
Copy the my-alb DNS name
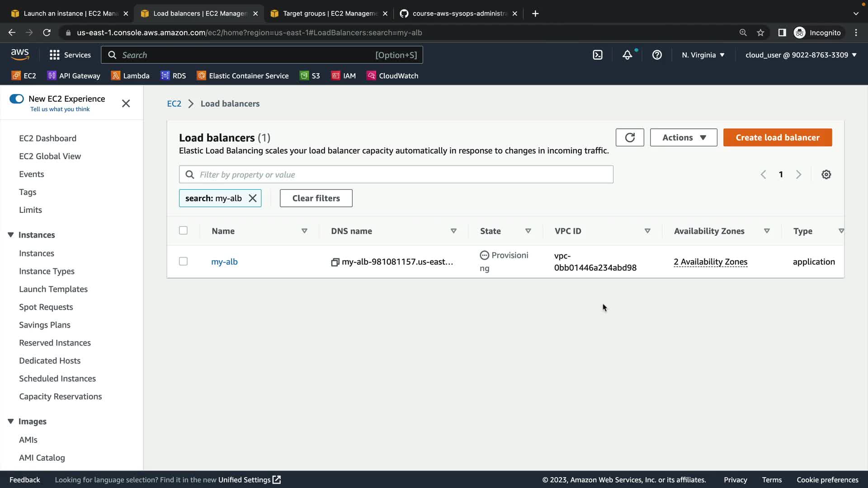point(335,262)
